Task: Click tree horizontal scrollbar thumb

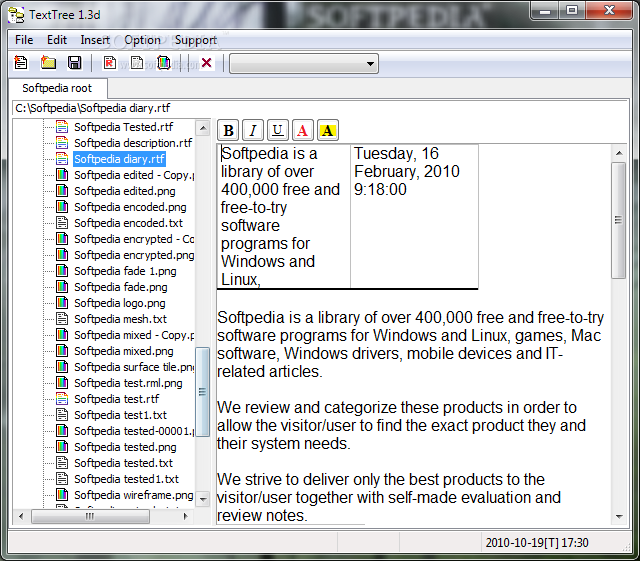Action: pyautogui.click(x=90, y=516)
